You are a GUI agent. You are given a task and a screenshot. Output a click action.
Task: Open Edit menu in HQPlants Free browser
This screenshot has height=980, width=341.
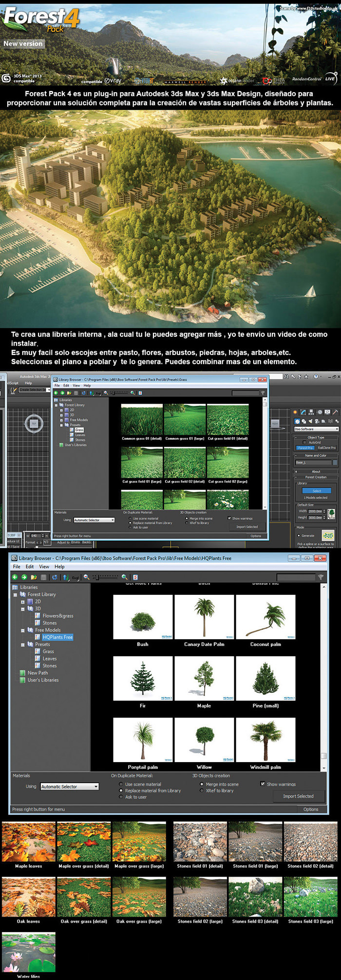[30, 567]
